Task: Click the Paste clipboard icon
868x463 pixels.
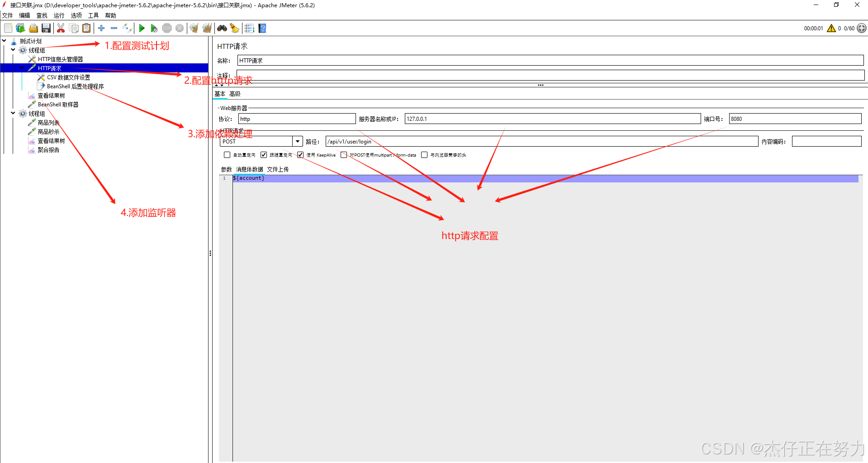Action: (86, 28)
